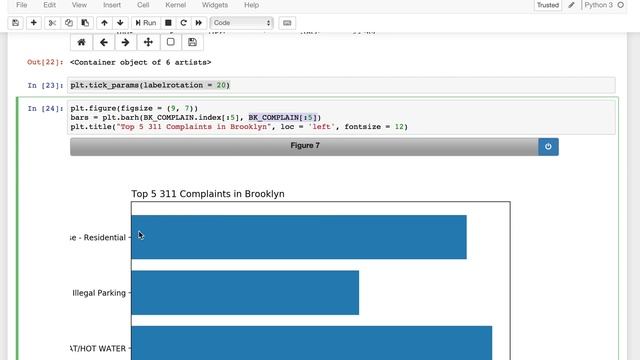The width and height of the screenshot is (640, 360).
Task: Click the chart title Top 5 311 Complaints
Action: (208, 194)
